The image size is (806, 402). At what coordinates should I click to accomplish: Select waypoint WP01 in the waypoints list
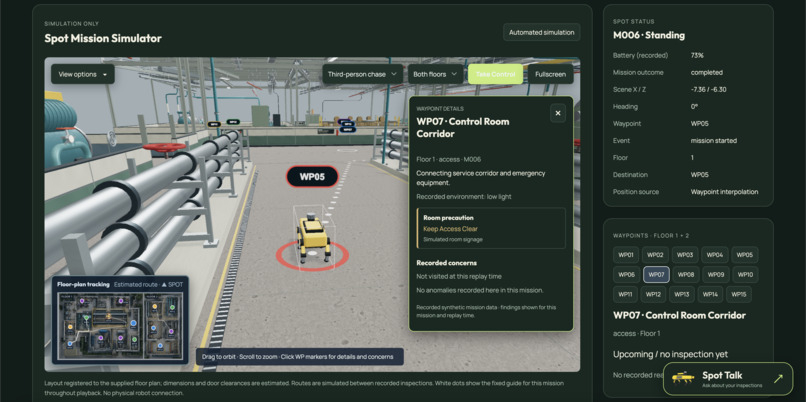coord(626,255)
